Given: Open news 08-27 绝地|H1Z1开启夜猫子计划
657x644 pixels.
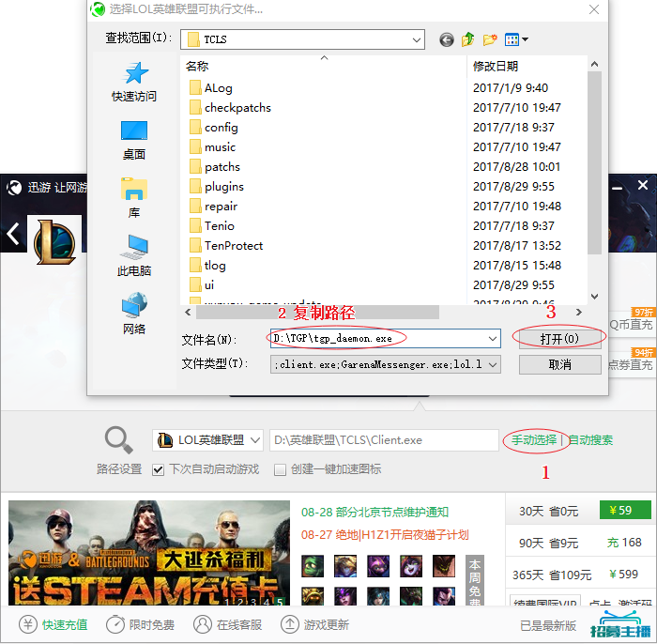Looking at the screenshot, I should [385, 535].
